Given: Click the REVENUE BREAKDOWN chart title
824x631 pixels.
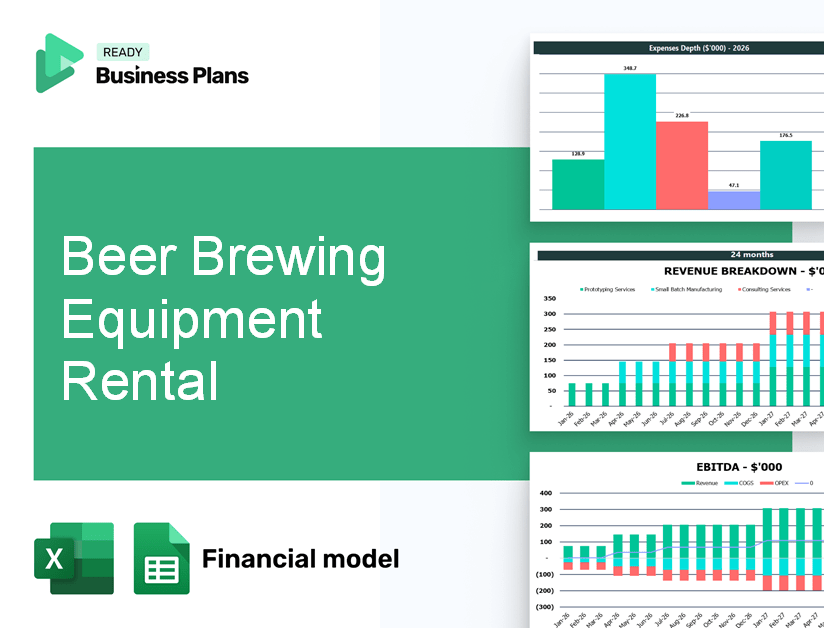Looking at the screenshot, I should point(744,271).
